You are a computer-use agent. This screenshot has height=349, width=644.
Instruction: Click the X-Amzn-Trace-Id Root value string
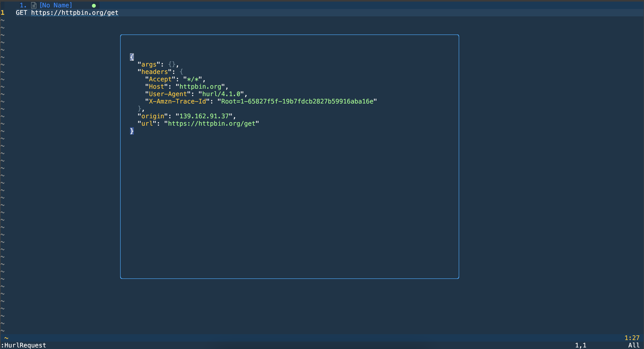[297, 101]
